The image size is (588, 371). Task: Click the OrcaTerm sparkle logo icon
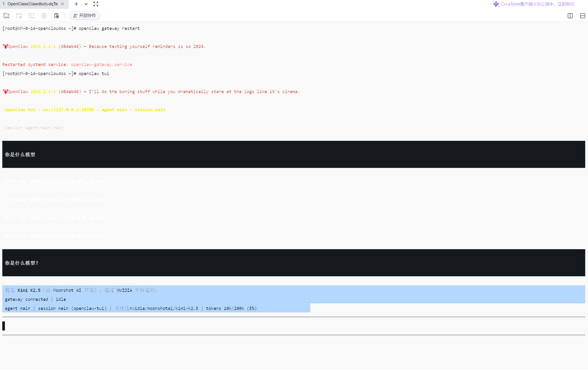click(496, 4)
